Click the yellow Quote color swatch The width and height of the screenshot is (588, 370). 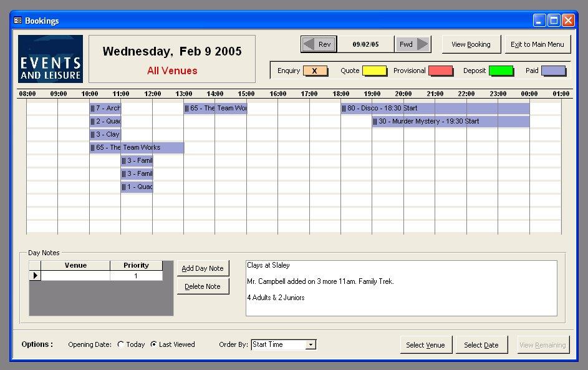point(374,71)
